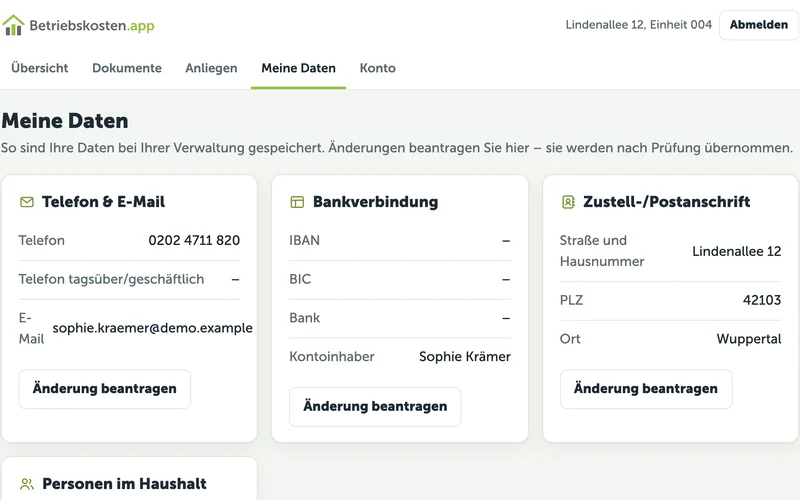Viewport: 800px width, 500px height.
Task: Click the Kontoinhaber label
Action: (332, 357)
